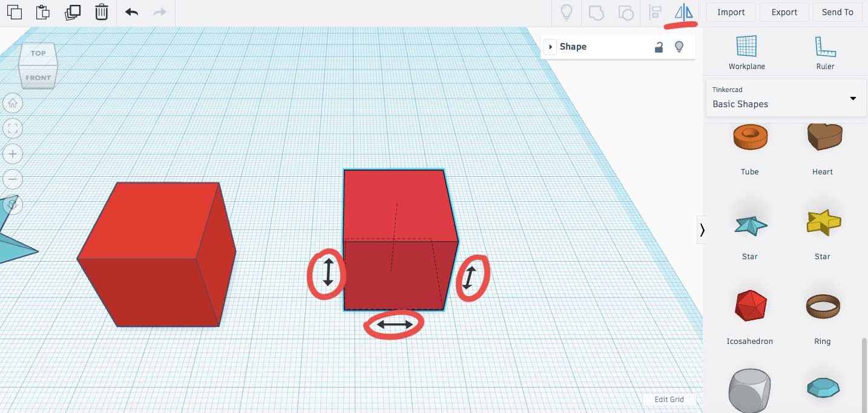
Task: Select the Ruler tool
Action: (825, 53)
